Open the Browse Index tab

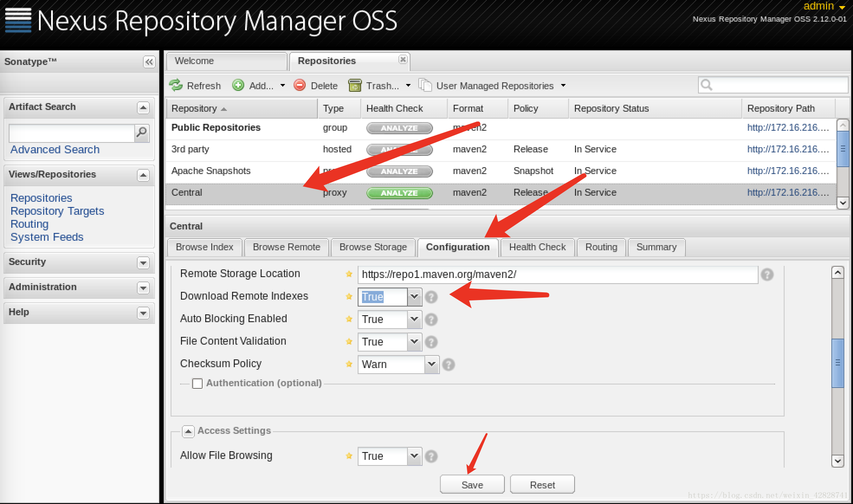[204, 247]
